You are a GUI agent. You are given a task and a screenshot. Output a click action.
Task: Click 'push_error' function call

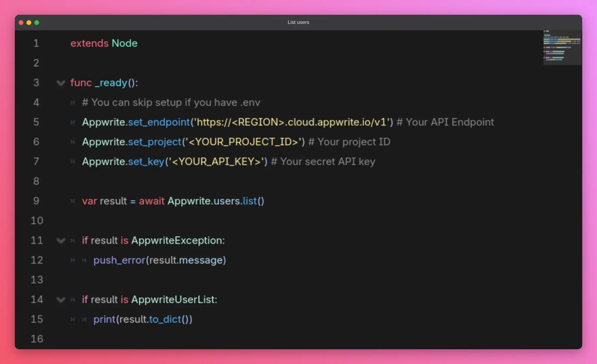tap(119, 260)
